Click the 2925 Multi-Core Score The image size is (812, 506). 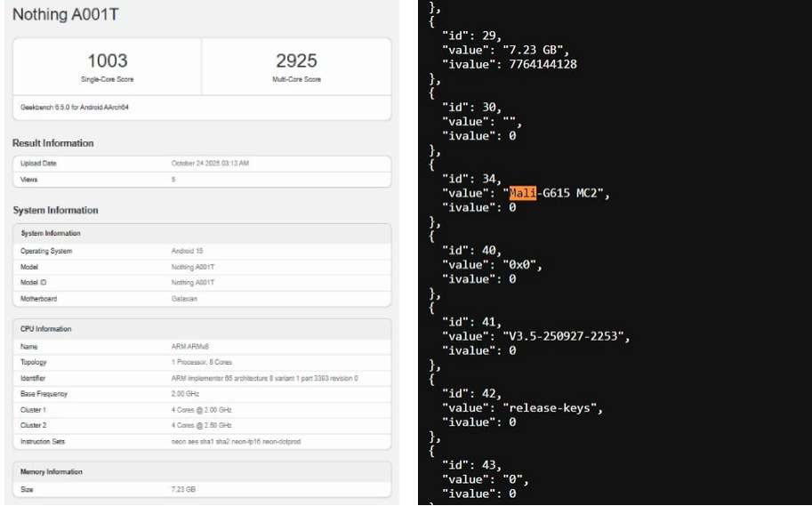click(x=297, y=62)
